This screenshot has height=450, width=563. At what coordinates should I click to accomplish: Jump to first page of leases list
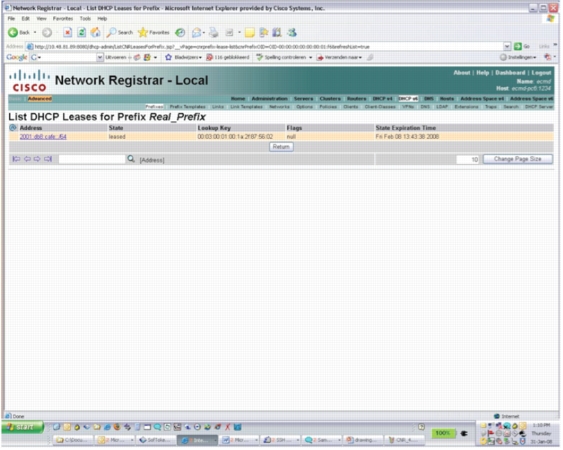pos(16,159)
